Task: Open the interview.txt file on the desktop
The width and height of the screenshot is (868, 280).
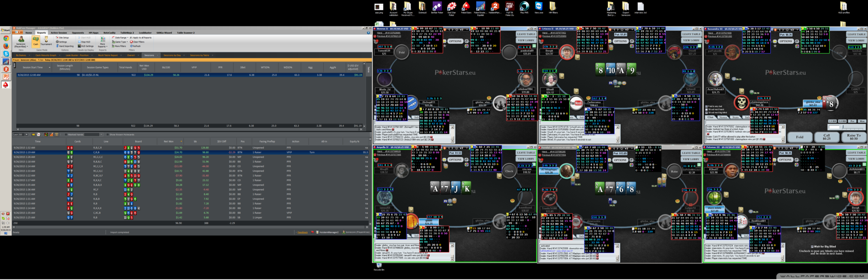Action: (640, 8)
